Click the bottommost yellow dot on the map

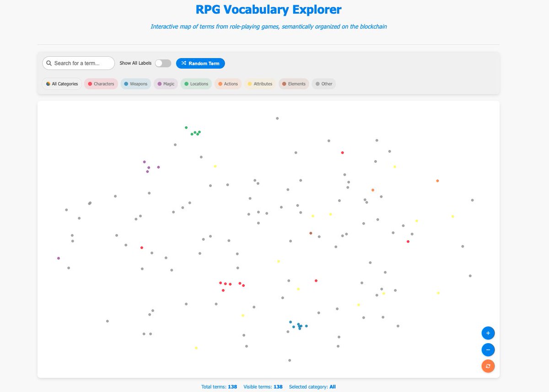[196, 348]
